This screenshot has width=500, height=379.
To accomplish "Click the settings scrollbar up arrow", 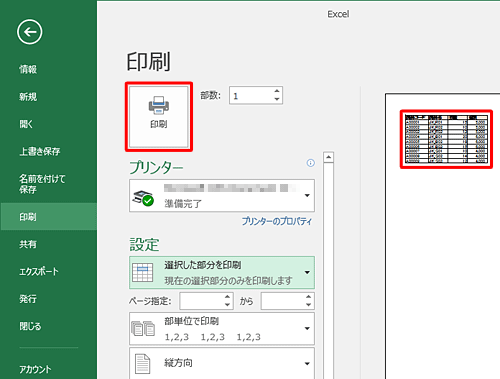I will pos(329,157).
